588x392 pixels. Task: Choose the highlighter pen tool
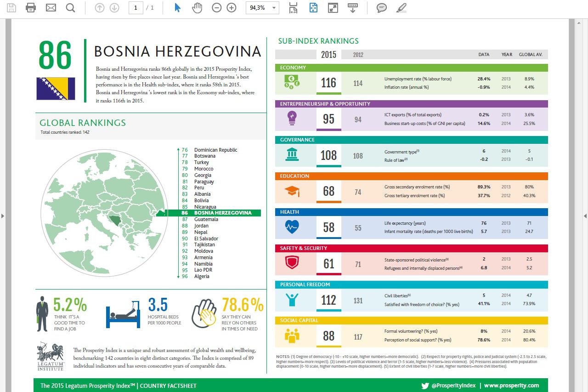pos(401,8)
